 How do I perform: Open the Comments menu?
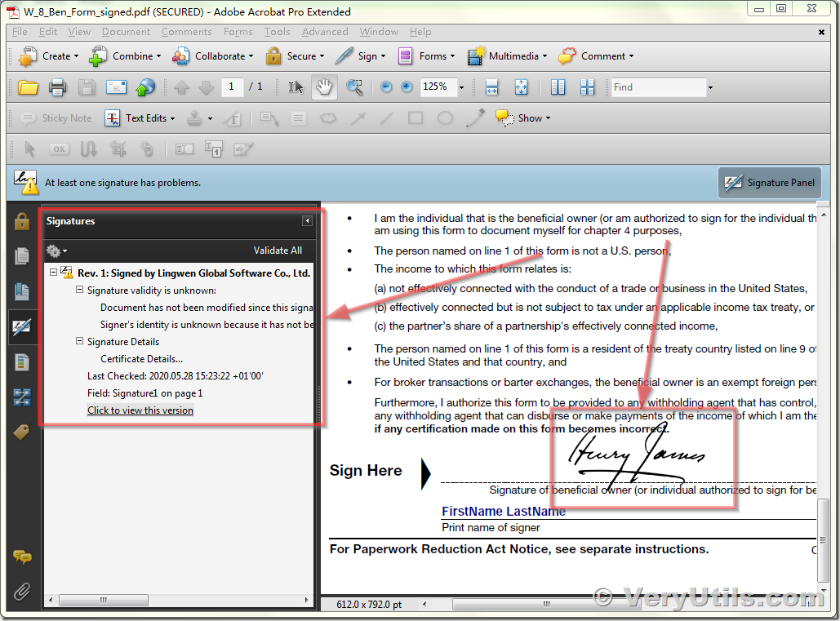[186, 32]
